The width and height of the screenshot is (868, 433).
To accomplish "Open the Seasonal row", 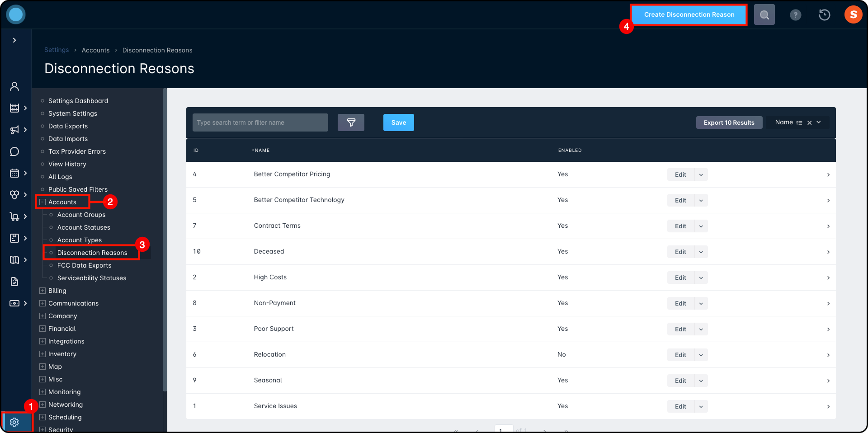I will (511, 381).
